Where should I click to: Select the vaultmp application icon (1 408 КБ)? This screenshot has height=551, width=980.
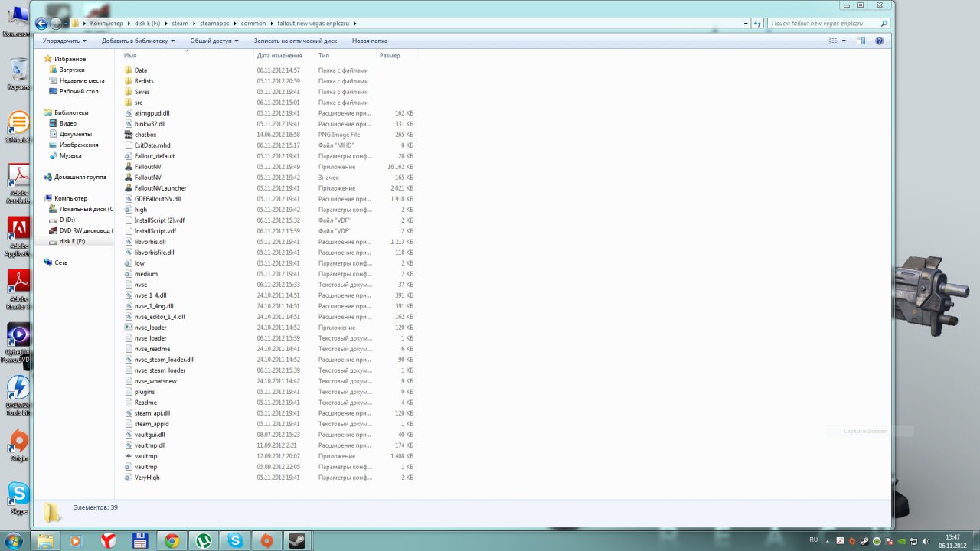[128, 456]
